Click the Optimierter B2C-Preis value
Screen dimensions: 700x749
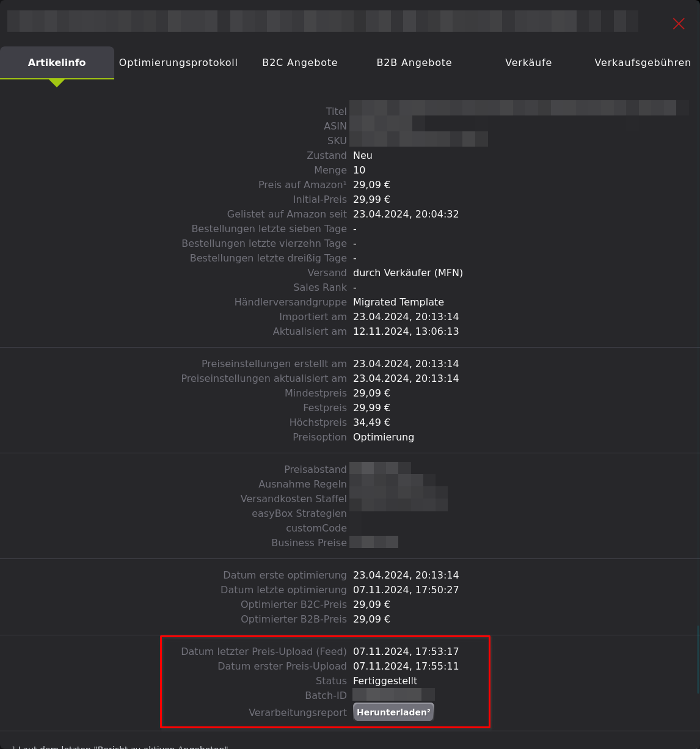click(x=371, y=604)
